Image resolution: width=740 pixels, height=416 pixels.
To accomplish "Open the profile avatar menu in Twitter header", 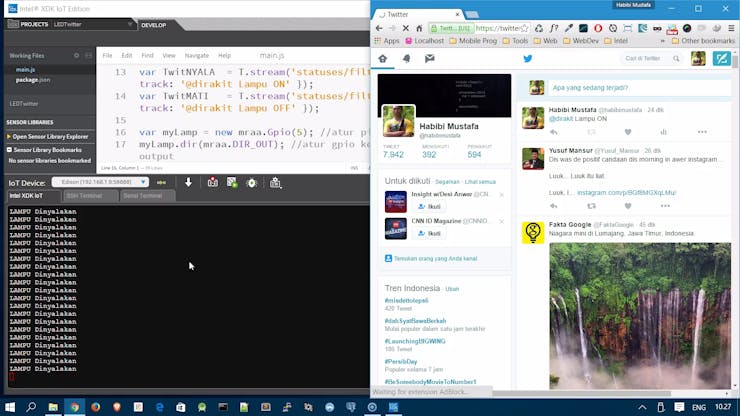I will pos(698,59).
